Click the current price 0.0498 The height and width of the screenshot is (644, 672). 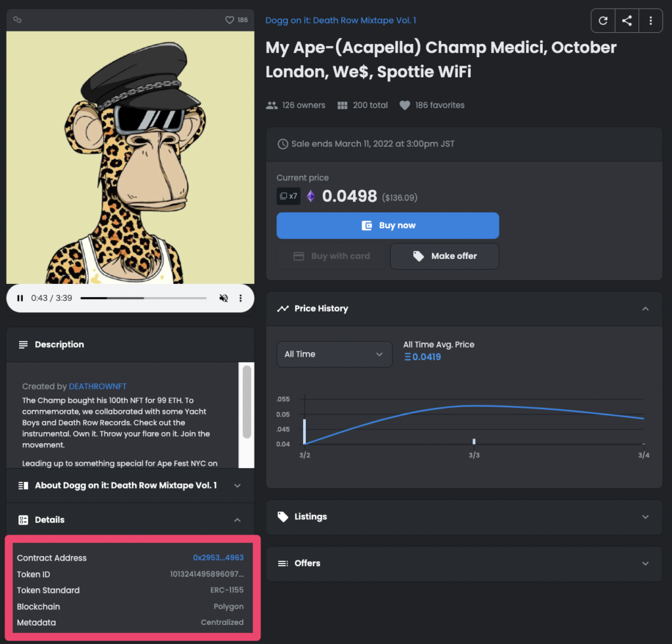(x=349, y=196)
